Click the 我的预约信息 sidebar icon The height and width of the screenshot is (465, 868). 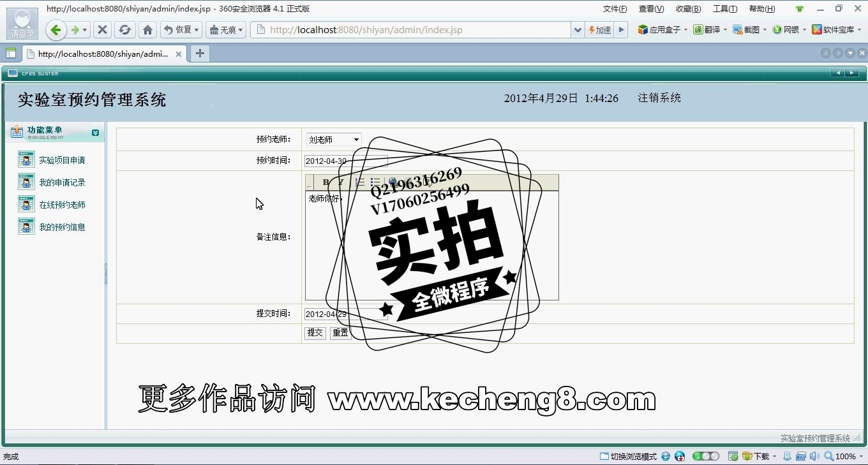tap(26, 226)
